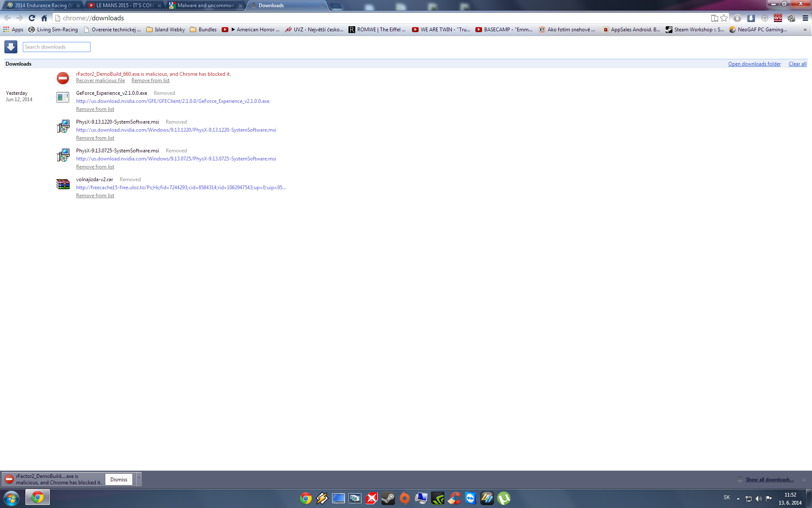Click the red filmstrip link extension icon
The height and width of the screenshot is (508, 812).
pos(778,18)
